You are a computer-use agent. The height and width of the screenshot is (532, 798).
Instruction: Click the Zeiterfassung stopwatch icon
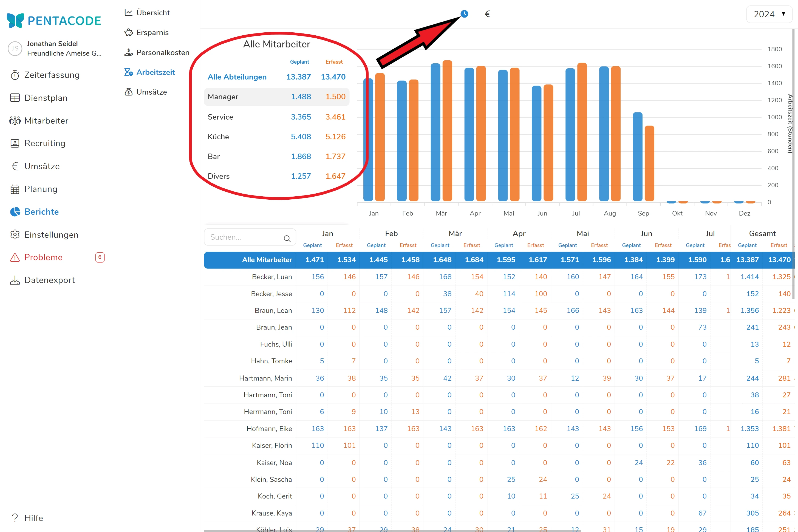15,75
